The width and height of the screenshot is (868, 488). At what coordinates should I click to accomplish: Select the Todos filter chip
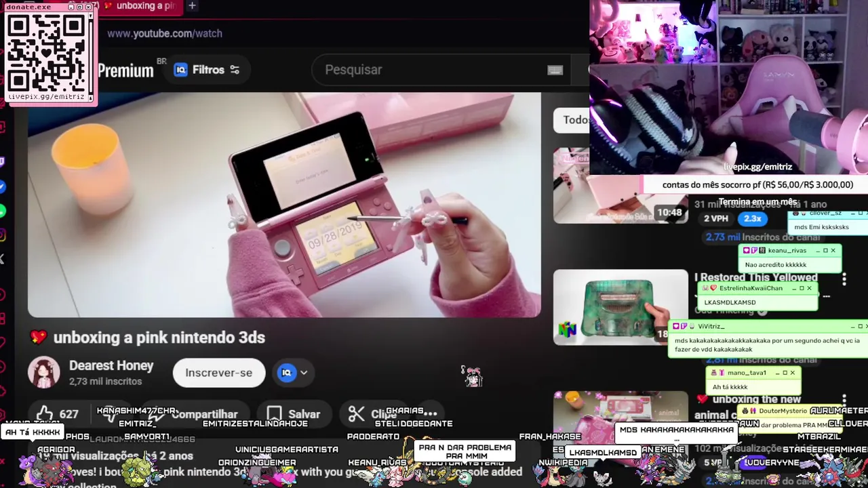pyautogui.click(x=573, y=120)
